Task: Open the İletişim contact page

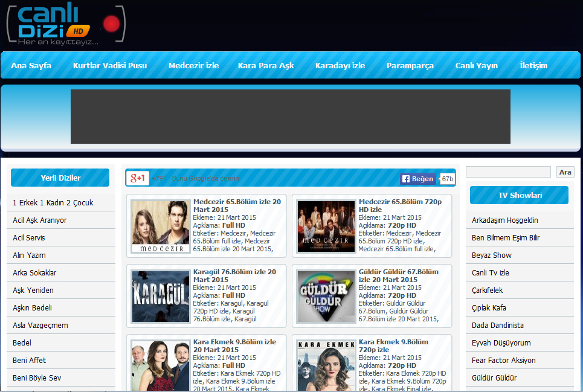Action: tap(533, 65)
